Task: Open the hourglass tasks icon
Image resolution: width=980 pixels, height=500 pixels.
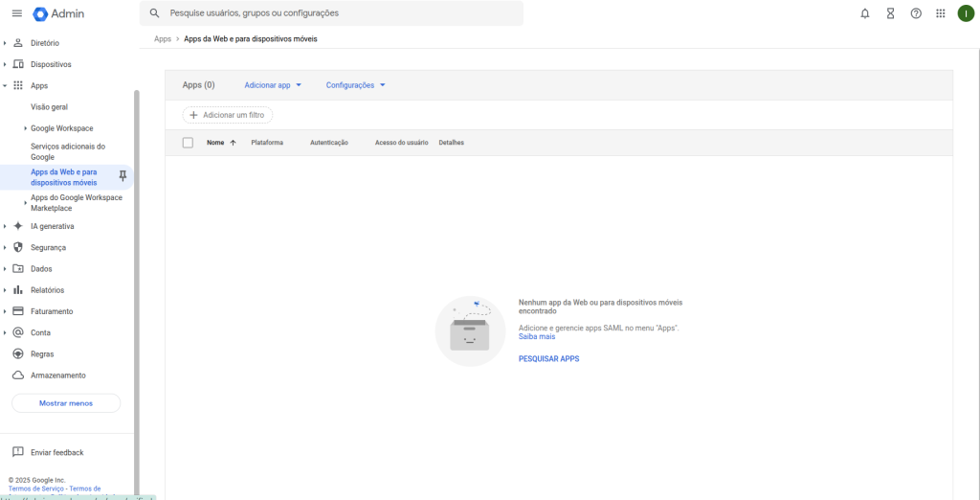Action: [x=890, y=13]
